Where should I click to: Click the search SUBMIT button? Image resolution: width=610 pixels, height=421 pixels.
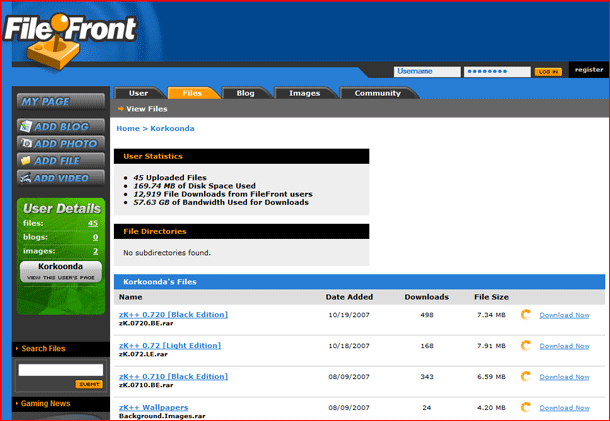[x=89, y=384]
